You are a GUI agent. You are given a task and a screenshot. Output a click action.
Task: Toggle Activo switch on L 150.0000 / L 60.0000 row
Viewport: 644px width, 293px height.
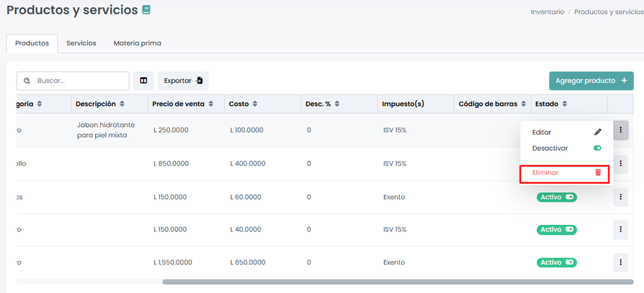570,197
